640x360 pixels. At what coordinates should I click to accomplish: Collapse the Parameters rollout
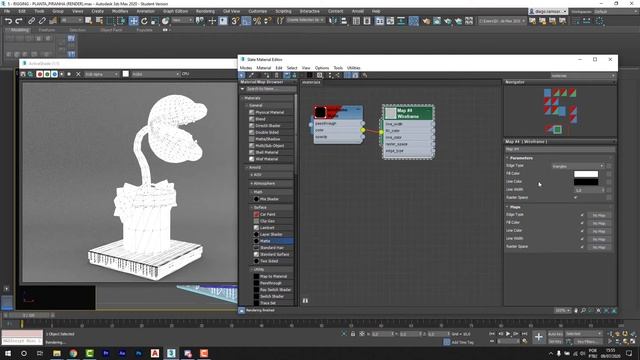click(507, 158)
